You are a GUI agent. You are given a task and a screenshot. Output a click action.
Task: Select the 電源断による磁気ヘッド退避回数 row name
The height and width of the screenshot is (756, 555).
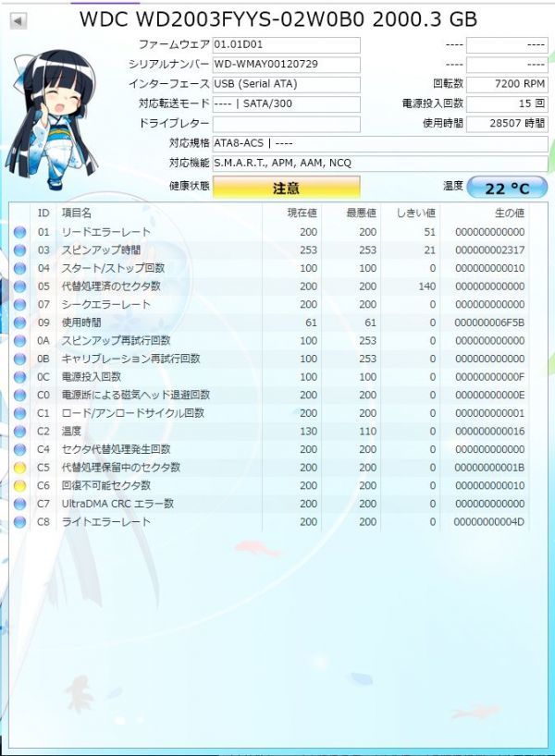(136, 396)
